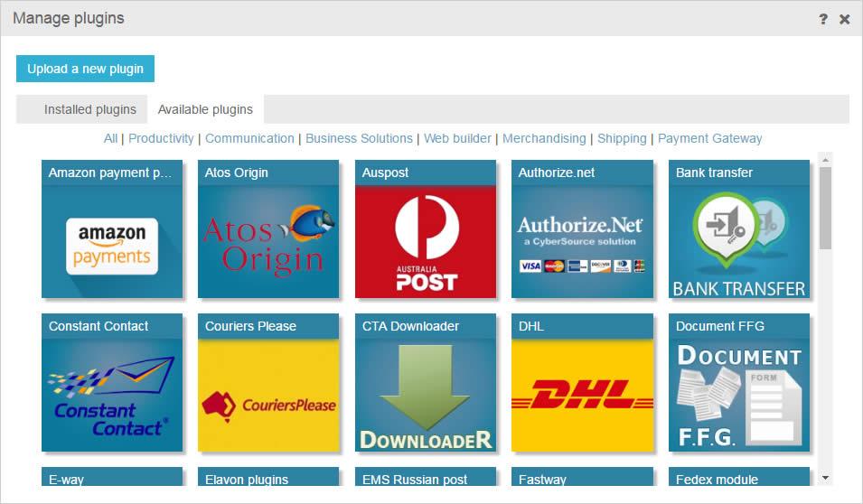Select the Constant Contact plugin logo

click(x=112, y=396)
